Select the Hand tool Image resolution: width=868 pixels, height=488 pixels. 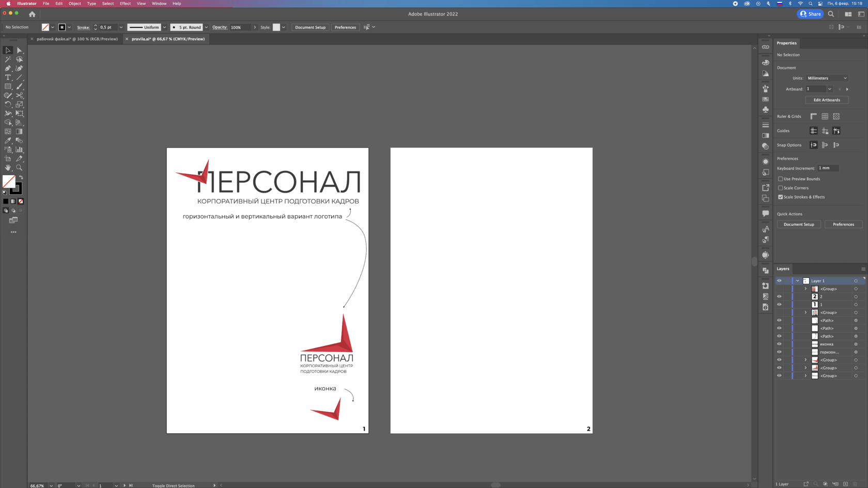pos(8,168)
